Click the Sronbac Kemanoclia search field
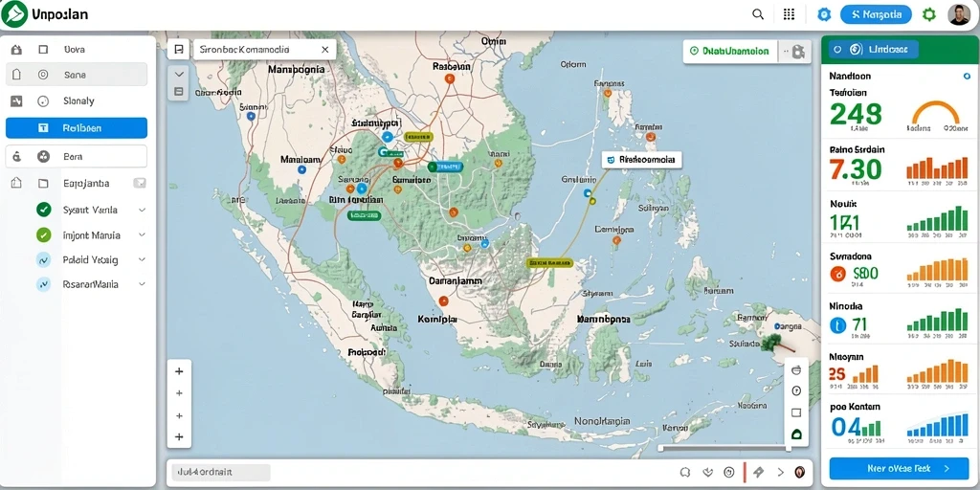This screenshot has width=980, height=490. [265, 50]
